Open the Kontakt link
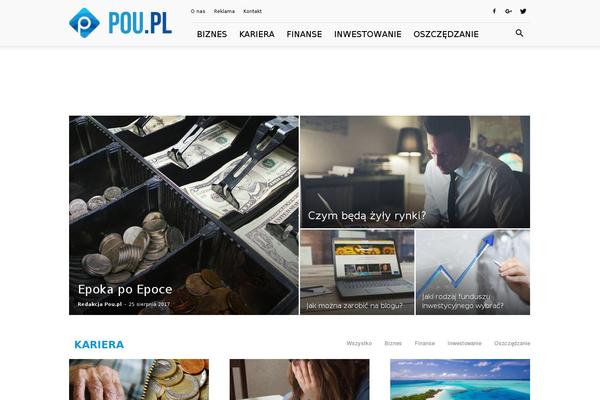 [x=253, y=11]
